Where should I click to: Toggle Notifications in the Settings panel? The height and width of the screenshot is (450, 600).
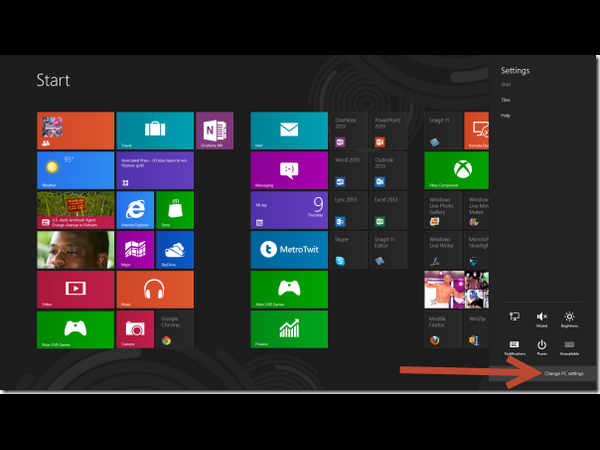coord(514,346)
